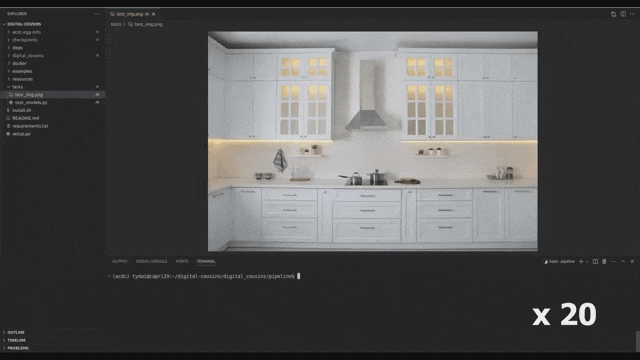Close the terminal panel

pos(632,262)
